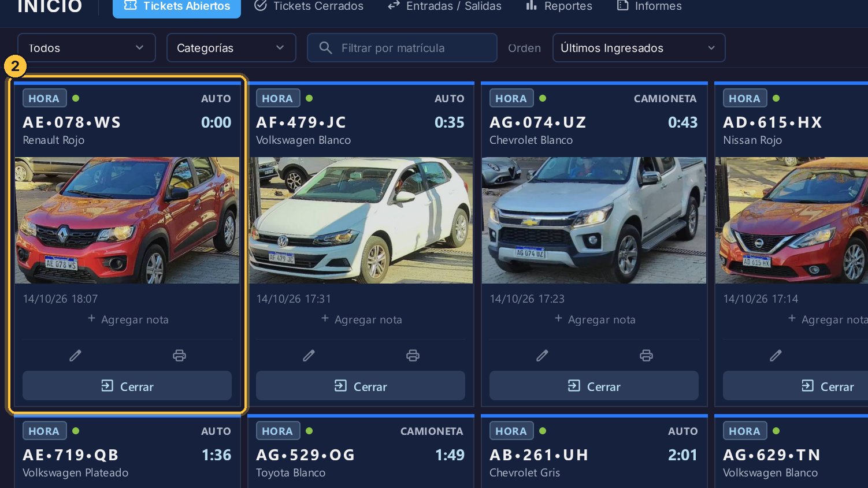Click the printer icon on AG•074•UZ card
This screenshot has width=868, height=488.
[646, 355]
